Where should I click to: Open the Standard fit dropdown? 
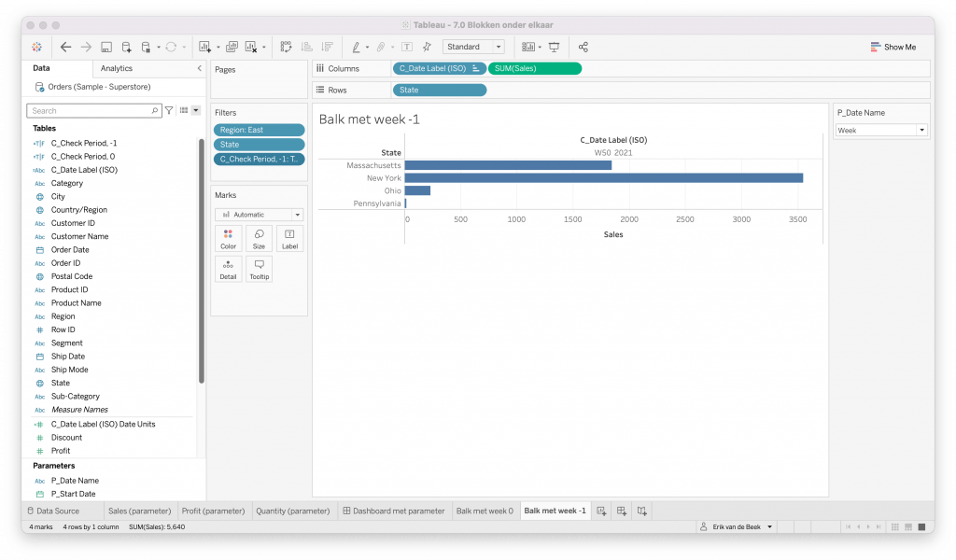tap(473, 47)
